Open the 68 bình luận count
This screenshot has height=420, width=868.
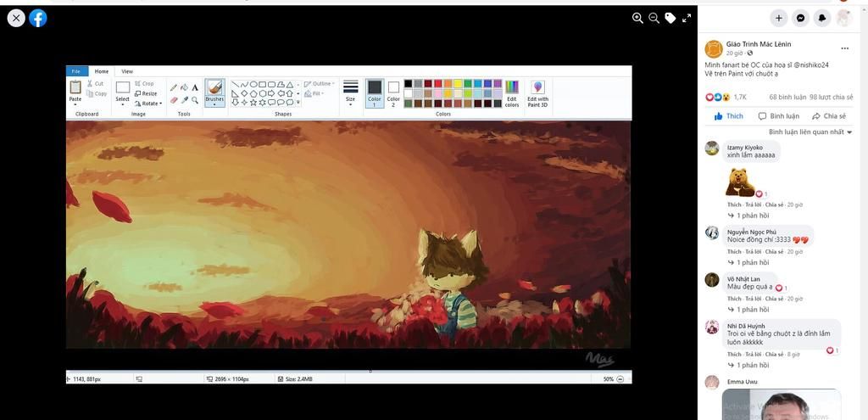tap(786, 97)
